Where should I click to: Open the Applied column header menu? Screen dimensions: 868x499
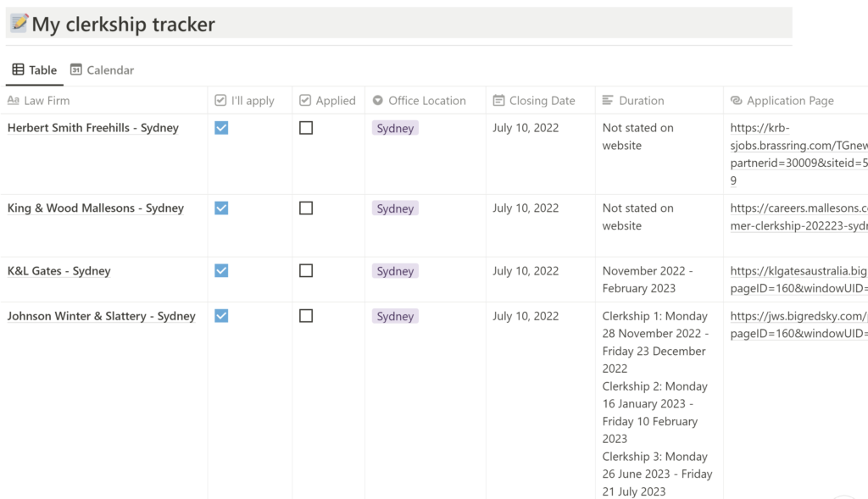pyautogui.click(x=329, y=100)
